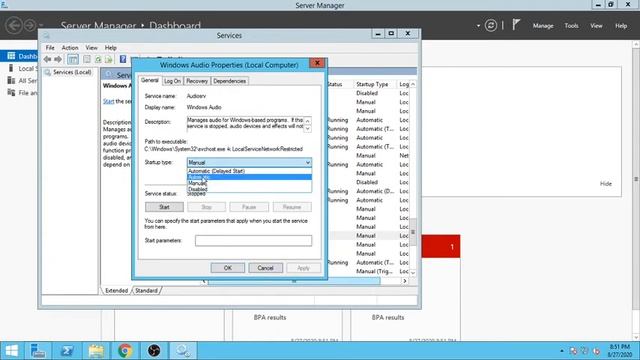Switch to the Services taskbar item

coord(183,351)
